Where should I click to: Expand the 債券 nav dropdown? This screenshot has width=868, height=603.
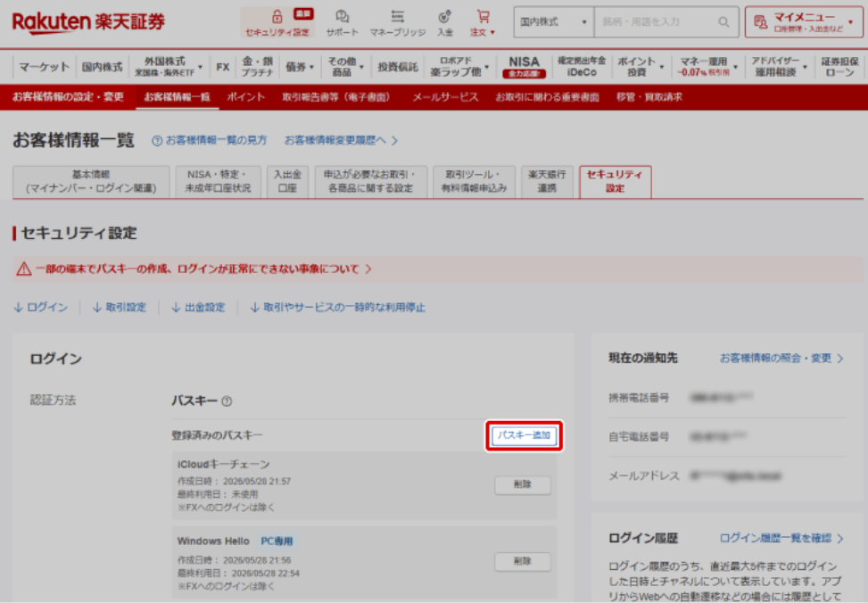tap(311, 67)
